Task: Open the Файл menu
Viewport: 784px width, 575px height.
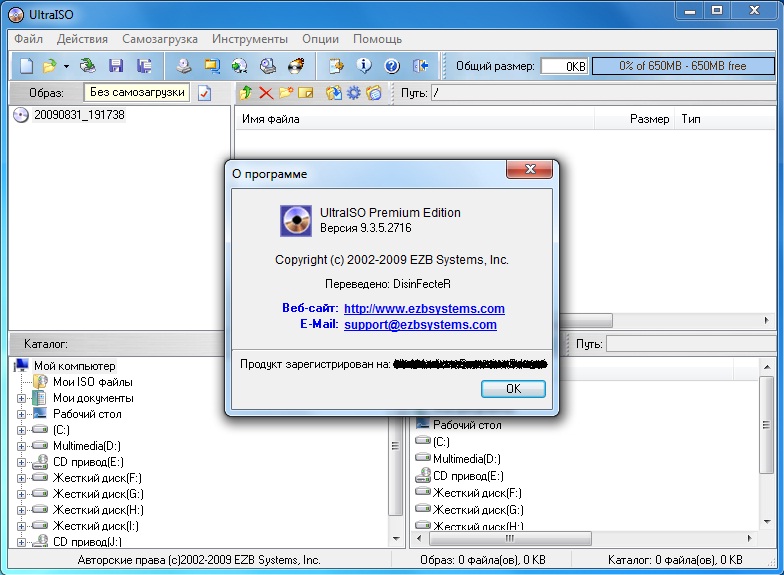Action: click(x=28, y=39)
